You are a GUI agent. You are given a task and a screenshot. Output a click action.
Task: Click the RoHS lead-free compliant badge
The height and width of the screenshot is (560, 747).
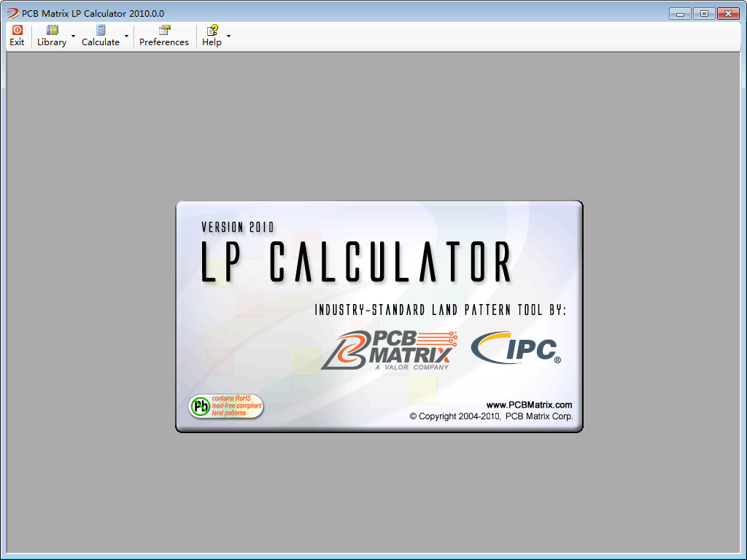(x=226, y=406)
